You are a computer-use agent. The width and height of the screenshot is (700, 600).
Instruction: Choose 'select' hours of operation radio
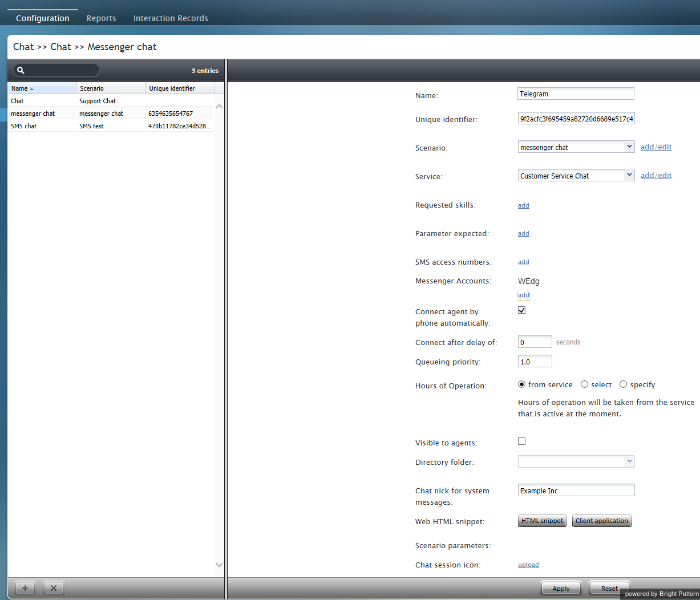pos(584,384)
